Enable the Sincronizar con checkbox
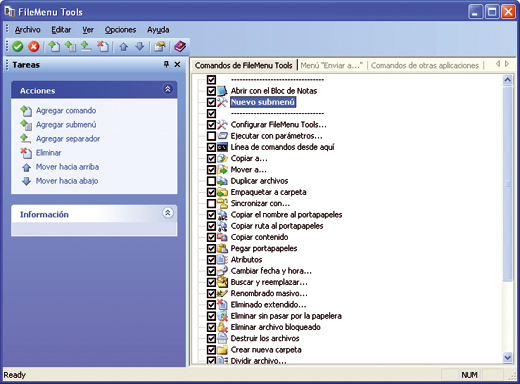 pyautogui.click(x=211, y=203)
